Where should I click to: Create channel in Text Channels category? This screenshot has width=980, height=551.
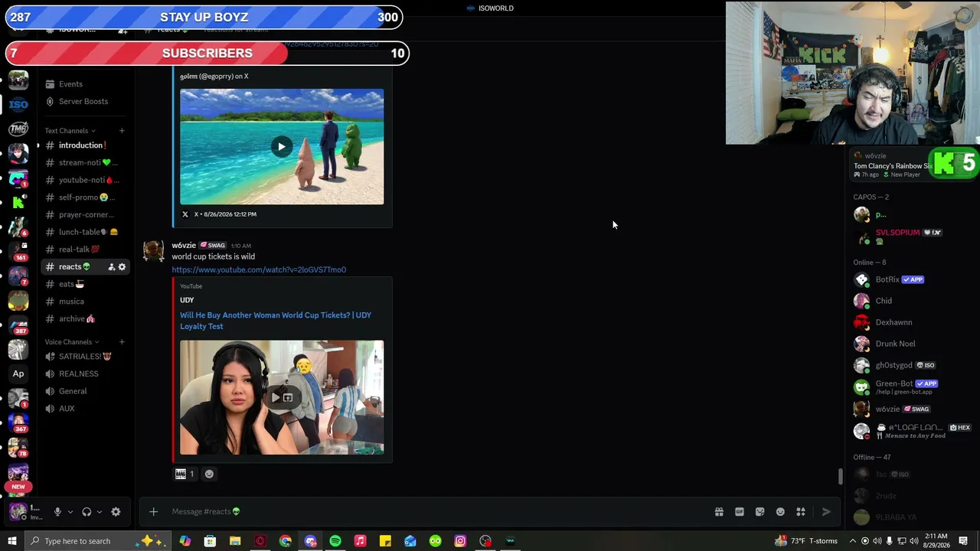tap(122, 131)
